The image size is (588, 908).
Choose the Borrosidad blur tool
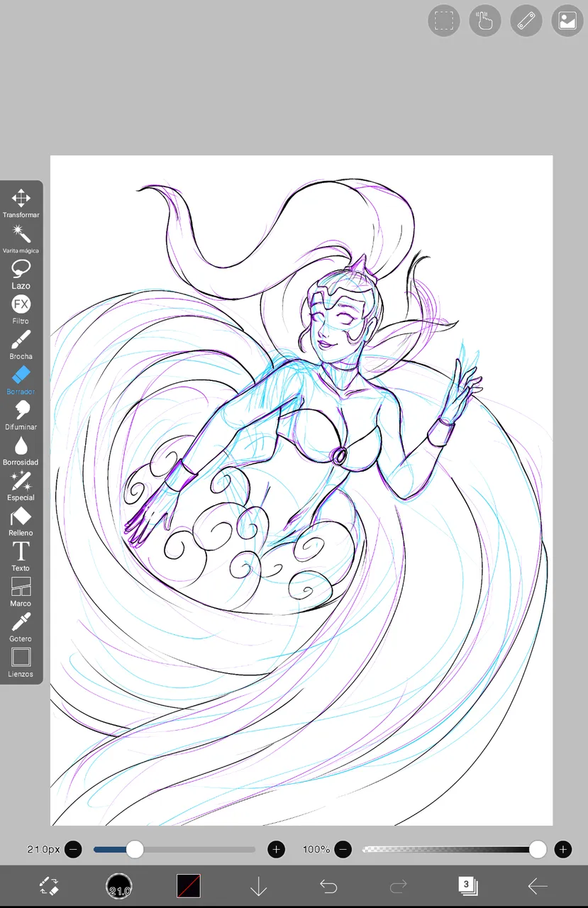coord(21,450)
